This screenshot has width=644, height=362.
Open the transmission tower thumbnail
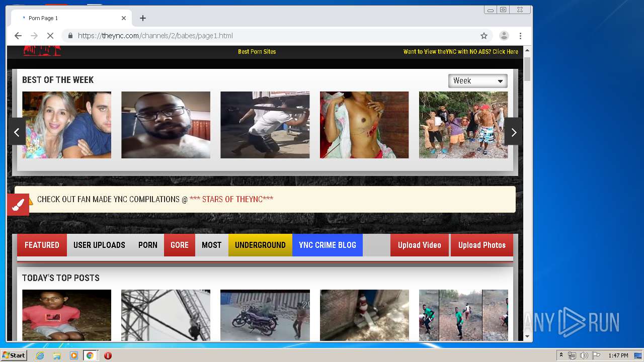[x=166, y=315]
